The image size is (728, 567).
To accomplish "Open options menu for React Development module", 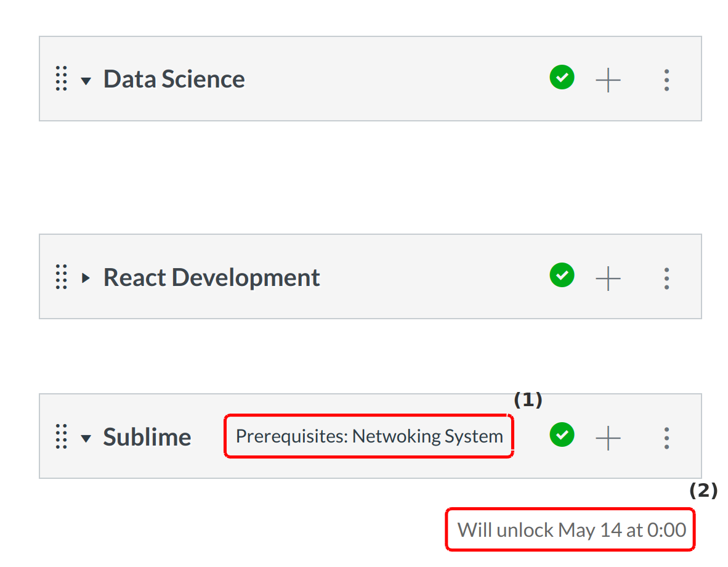I will [666, 278].
